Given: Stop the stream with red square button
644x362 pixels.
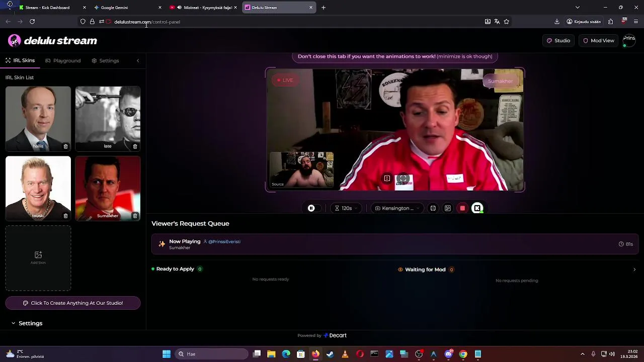Looking at the screenshot, I should (462, 208).
